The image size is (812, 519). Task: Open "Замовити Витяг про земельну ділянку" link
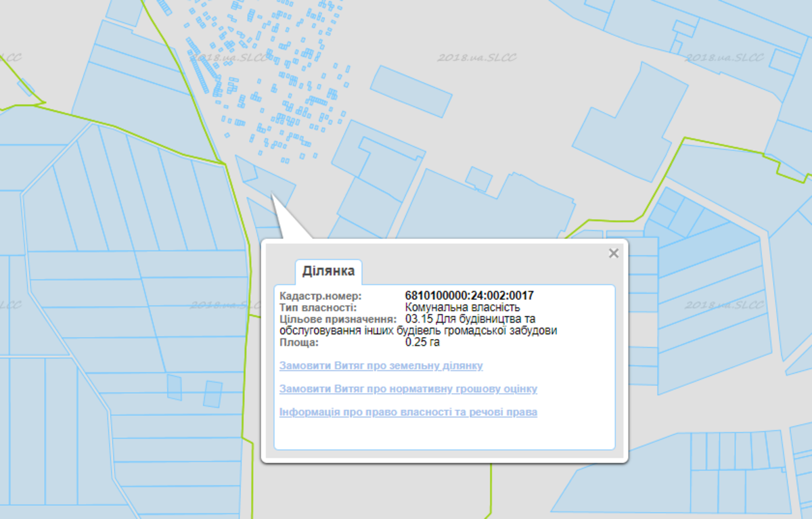(x=381, y=366)
